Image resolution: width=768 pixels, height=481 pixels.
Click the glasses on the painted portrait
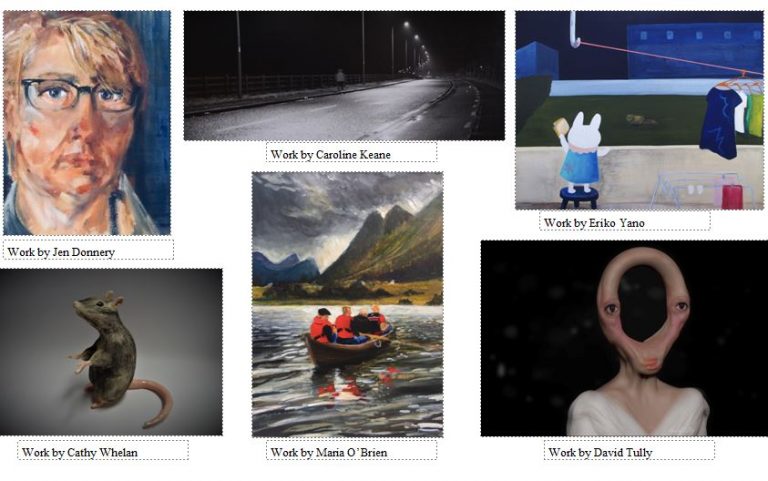78,95
